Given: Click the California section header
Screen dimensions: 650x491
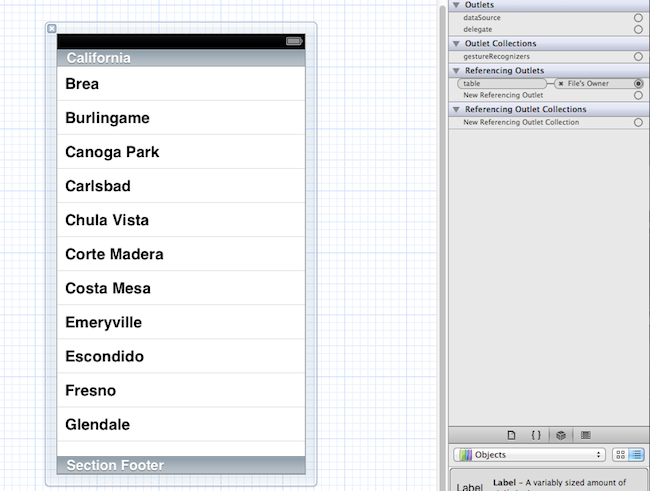Looking at the screenshot, I should [181, 58].
